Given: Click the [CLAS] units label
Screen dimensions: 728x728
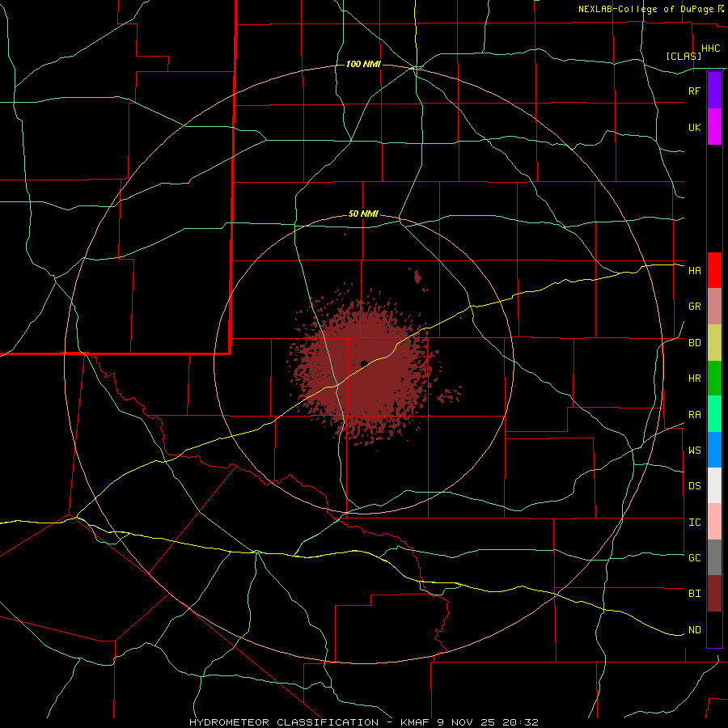Looking at the screenshot, I should click(x=684, y=56).
